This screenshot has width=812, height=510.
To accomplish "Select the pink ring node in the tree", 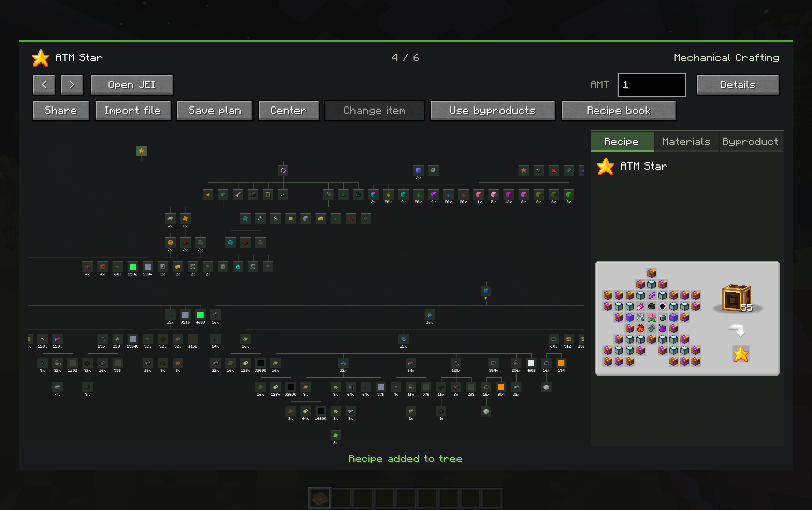I will click(x=283, y=170).
